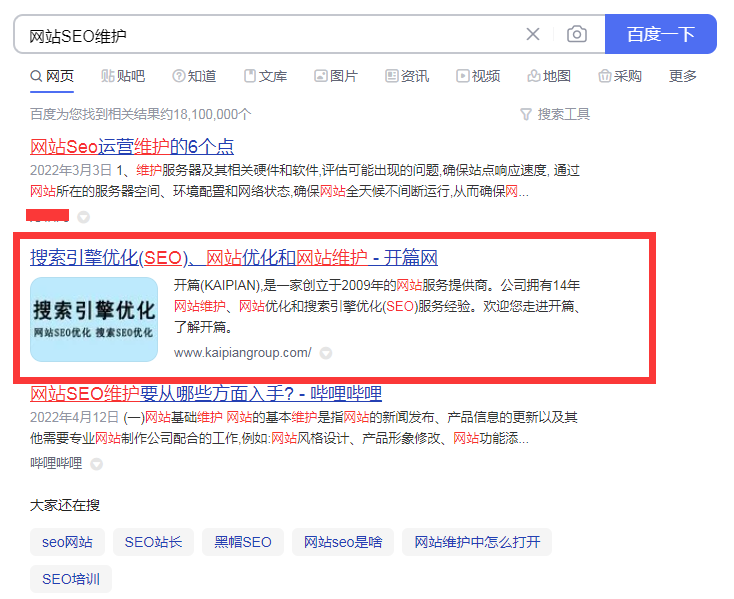The height and width of the screenshot is (599, 734).
Task: Open the 地图 tab
Action: point(549,76)
